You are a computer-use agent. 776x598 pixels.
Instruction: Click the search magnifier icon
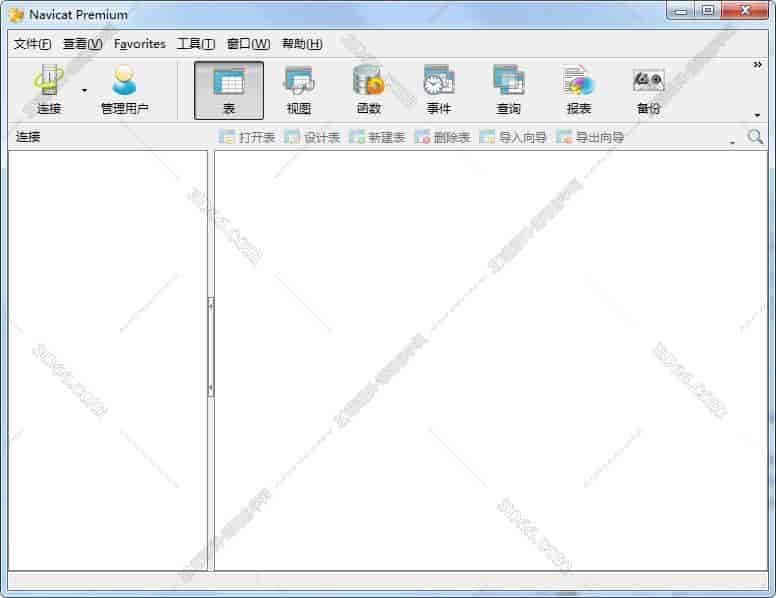coord(755,137)
